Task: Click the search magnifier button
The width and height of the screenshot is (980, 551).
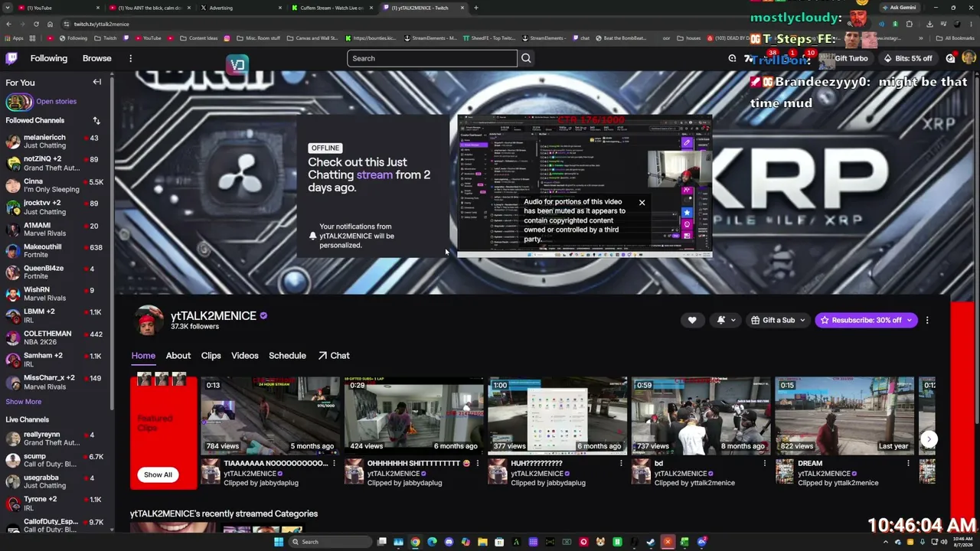Action: click(x=526, y=58)
